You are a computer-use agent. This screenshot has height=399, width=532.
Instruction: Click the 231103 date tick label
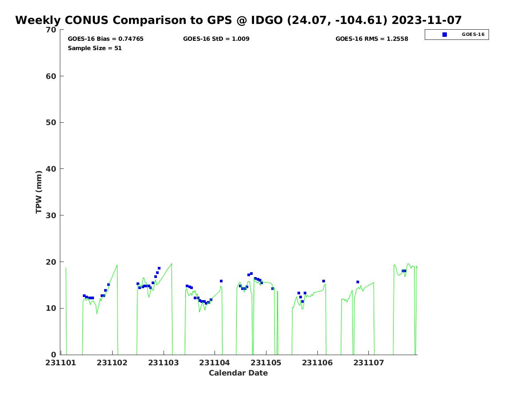(x=164, y=363)
